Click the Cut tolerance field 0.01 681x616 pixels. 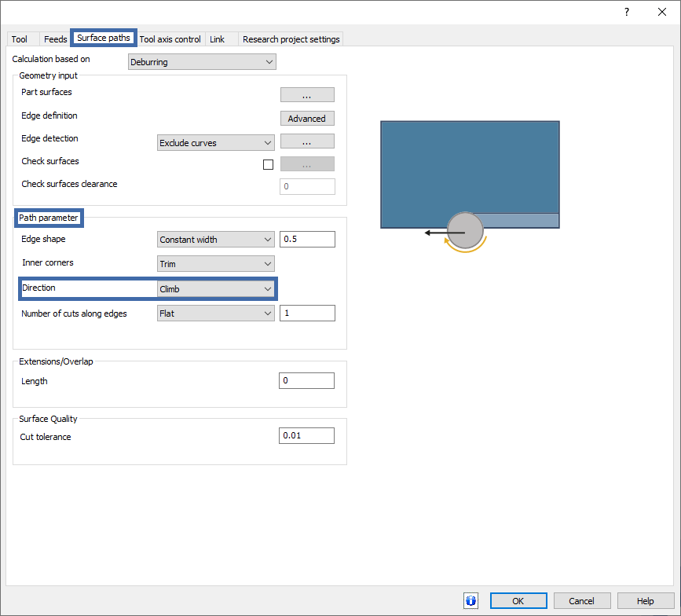point(306,435)
